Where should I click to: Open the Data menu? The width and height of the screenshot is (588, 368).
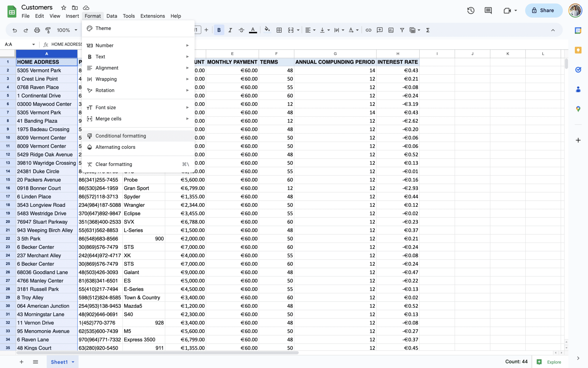coord(111,16)
